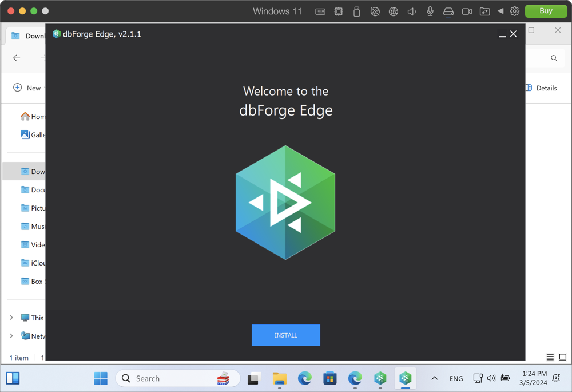Select Videos folder in sidebar
The height and width of the screenshot is (392, 572).
pyautogui.click(x=33, y=244)
